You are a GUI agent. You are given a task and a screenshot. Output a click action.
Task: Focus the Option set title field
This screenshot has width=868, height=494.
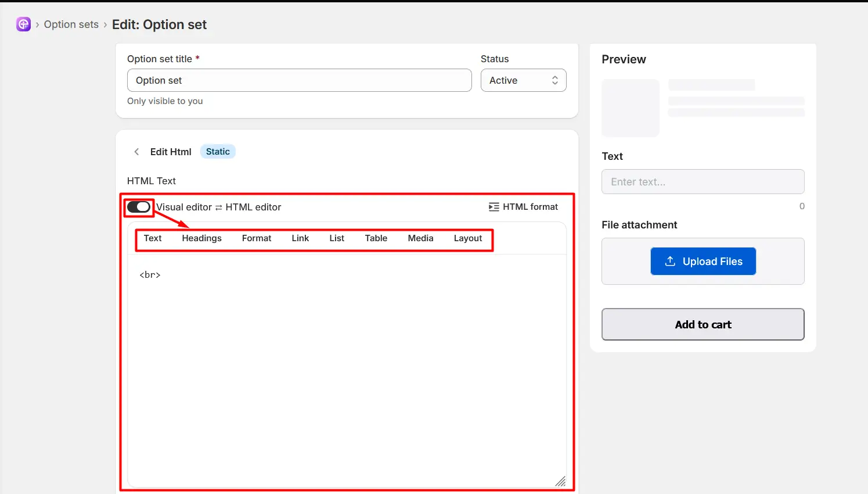299,80
